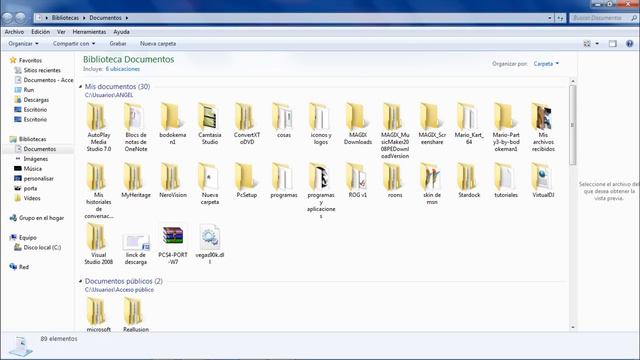Open the 6 ubicaciones link
The height and width of the screenshot is (360, 640).
click(122, 69)
